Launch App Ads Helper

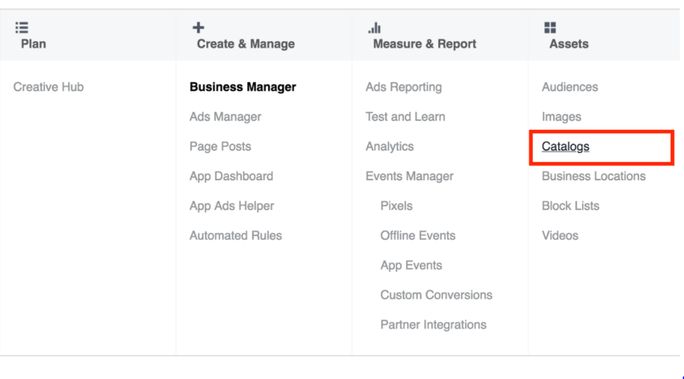point(232,206)
